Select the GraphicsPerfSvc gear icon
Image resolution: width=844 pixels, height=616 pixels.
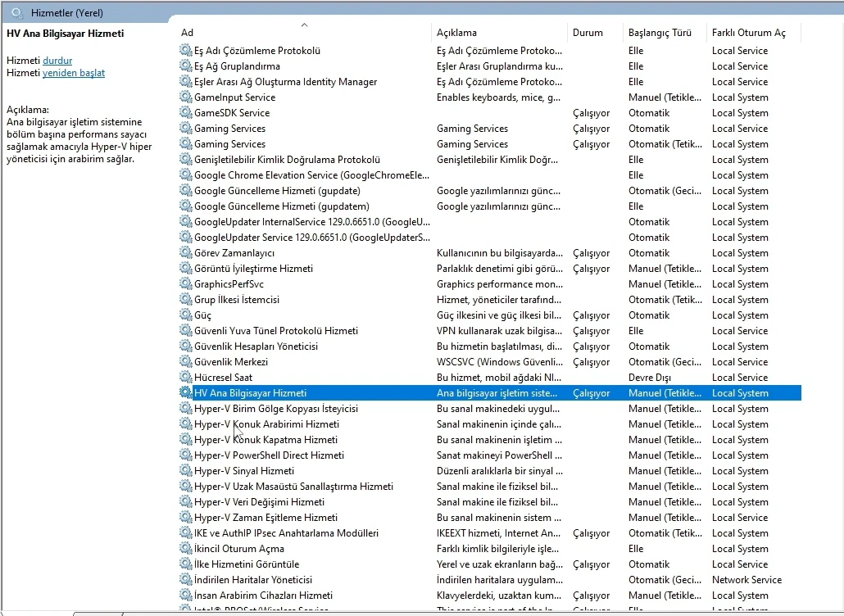point(186,284)
